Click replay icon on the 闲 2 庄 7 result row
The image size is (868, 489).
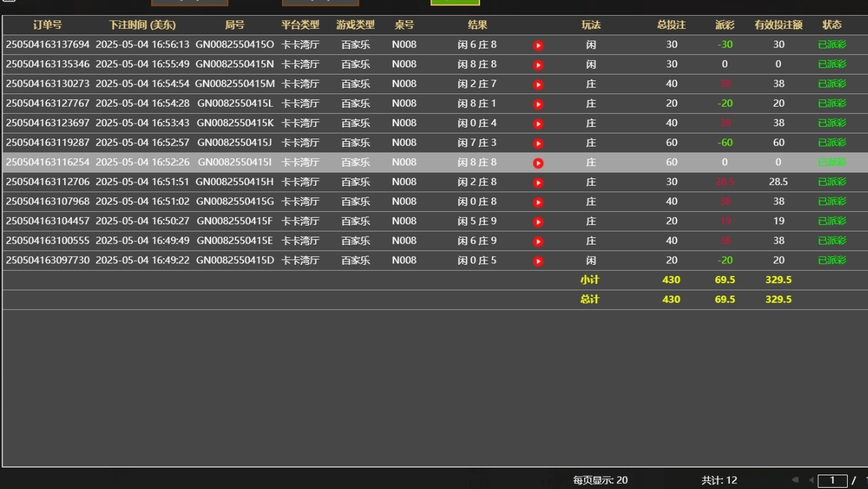(x=538, y=84)
